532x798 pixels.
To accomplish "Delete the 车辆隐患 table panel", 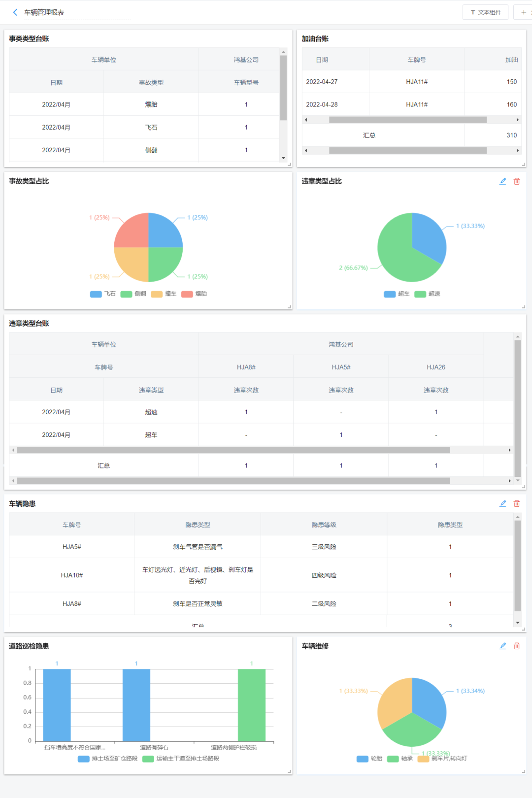I will pos(517,503).
